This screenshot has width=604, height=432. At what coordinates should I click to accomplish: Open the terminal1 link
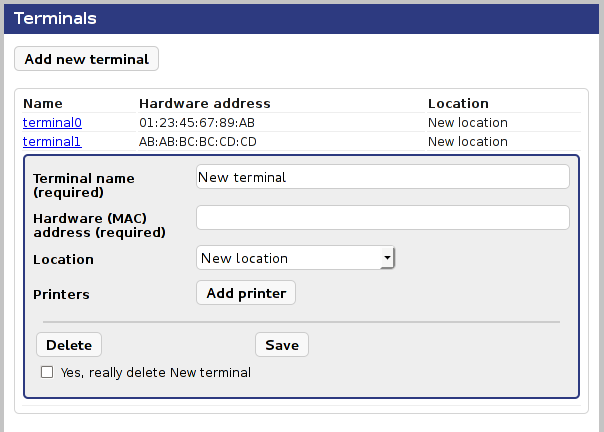click(52, 142)
